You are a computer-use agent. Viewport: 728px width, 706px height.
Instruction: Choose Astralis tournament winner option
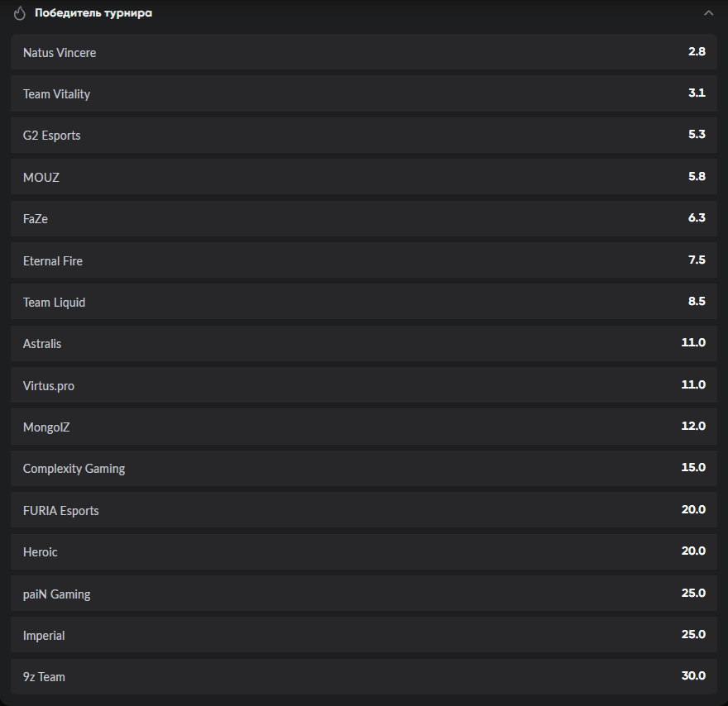363,343
